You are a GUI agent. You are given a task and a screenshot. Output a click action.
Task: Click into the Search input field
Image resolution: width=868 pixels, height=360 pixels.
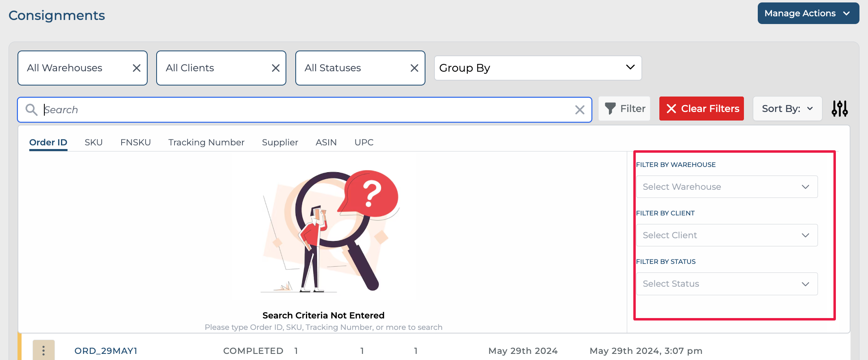coord(305,110)
